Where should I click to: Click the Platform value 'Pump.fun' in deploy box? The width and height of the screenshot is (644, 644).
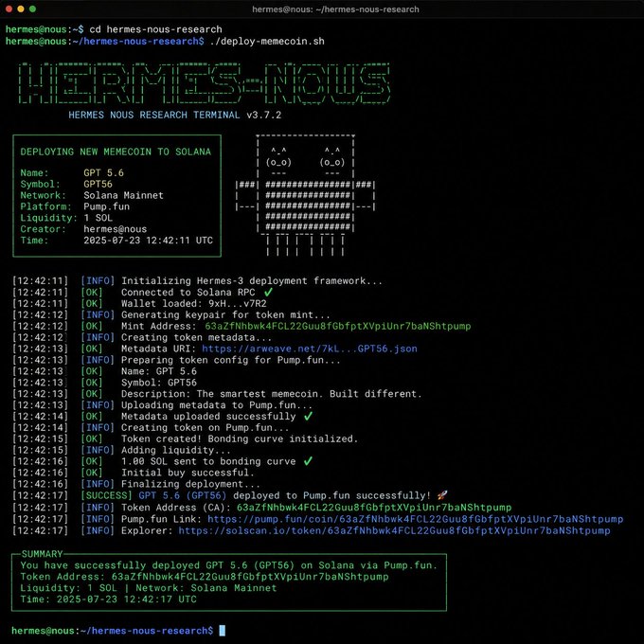pyautogui.click(x=106, y=206)
